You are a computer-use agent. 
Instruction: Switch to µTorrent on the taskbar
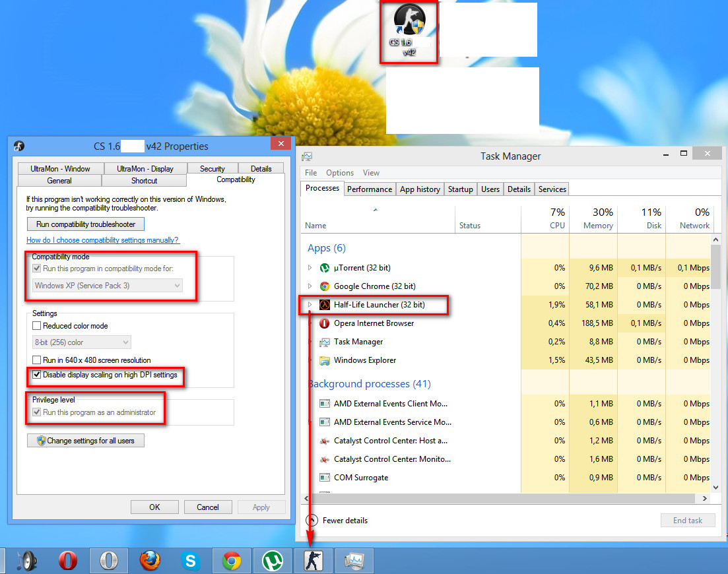tap(272, 561)
